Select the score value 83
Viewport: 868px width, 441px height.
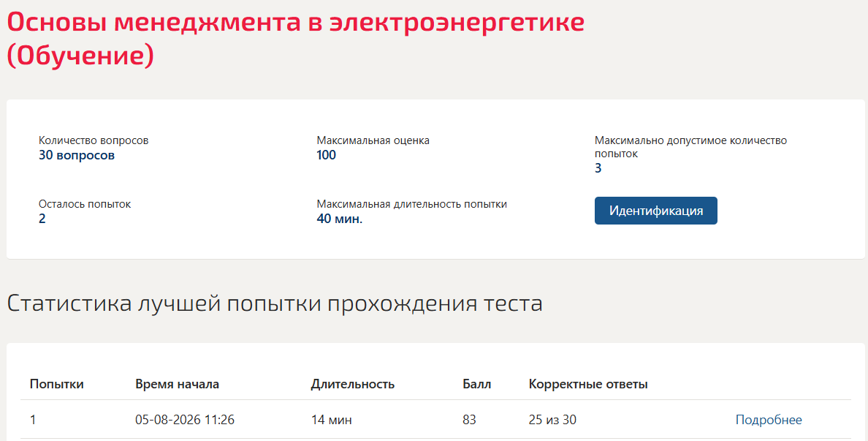469,420
